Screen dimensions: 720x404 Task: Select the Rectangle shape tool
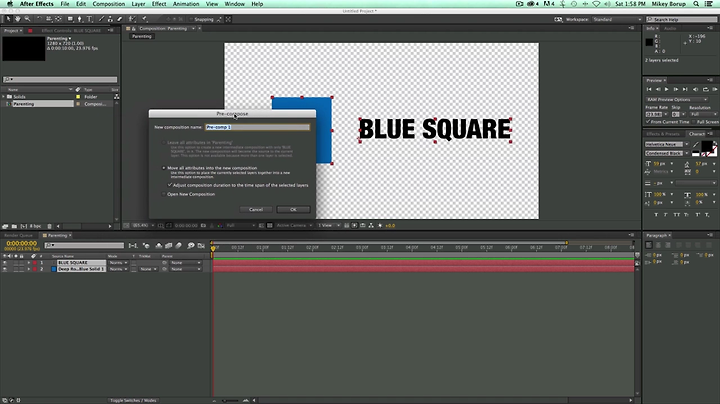click(70, 19)
